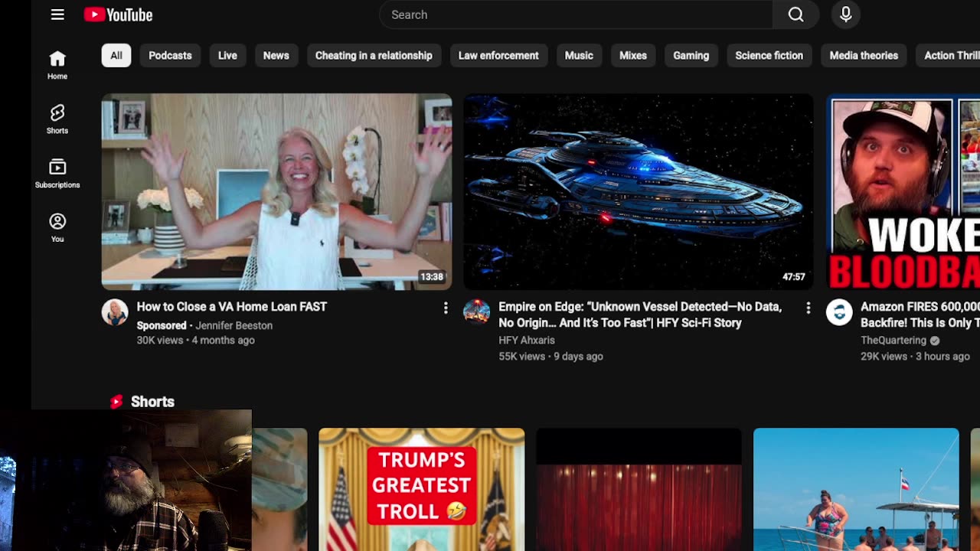
Task: Click the 47:57 duration badge
Action: [x=794, y=277]
